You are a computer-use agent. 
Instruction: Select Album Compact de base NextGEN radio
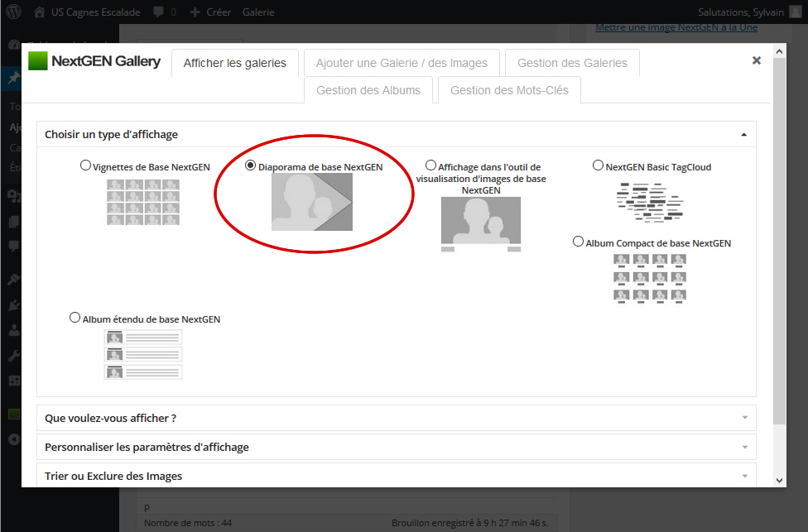(578, 242)
